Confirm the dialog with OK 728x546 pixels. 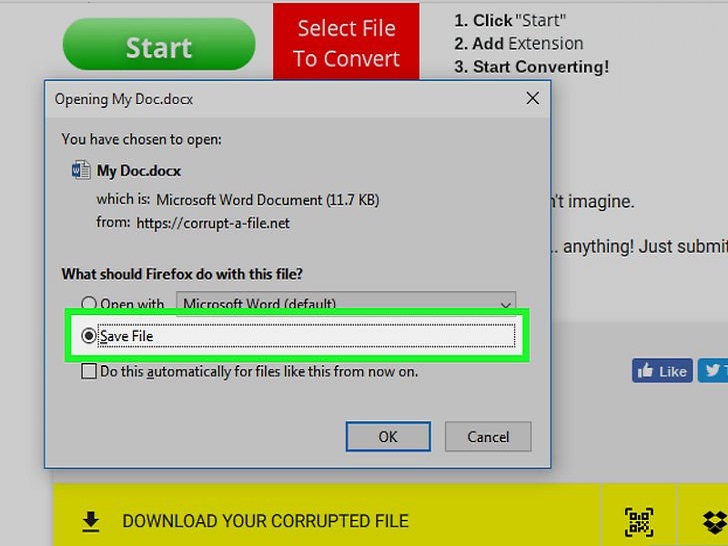tap(388, 436)
